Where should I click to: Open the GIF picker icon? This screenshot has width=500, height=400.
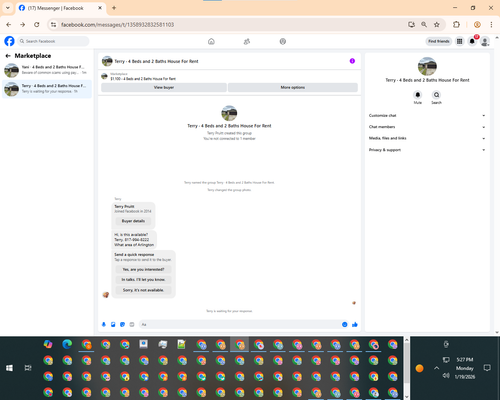132,324
